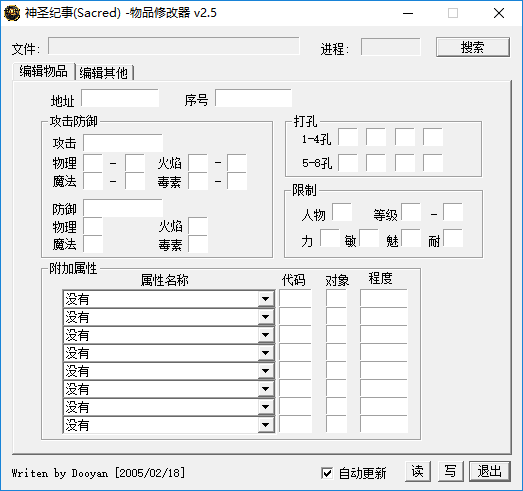Open the third 没有 attribute dropdown
523x491 pixels.
click(169, 335)
